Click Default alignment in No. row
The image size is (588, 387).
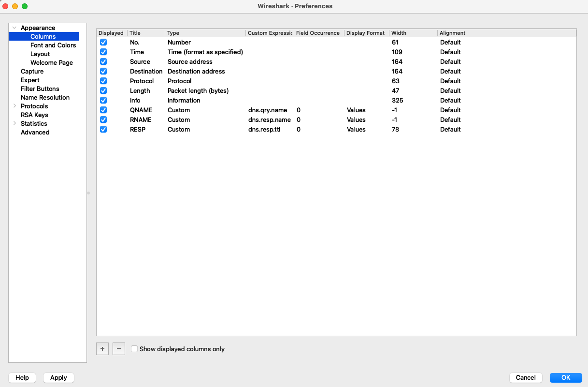tap(450, 42)
